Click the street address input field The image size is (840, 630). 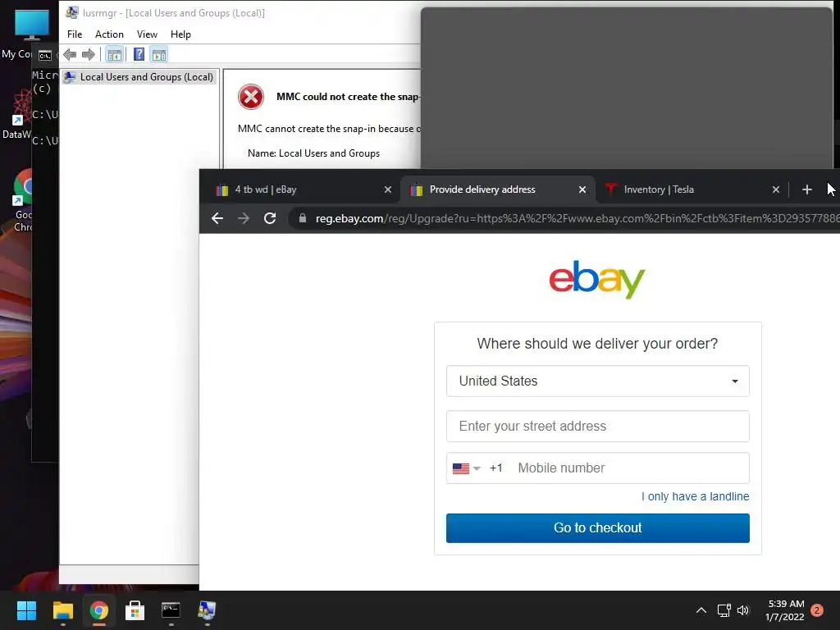point(597,427)
